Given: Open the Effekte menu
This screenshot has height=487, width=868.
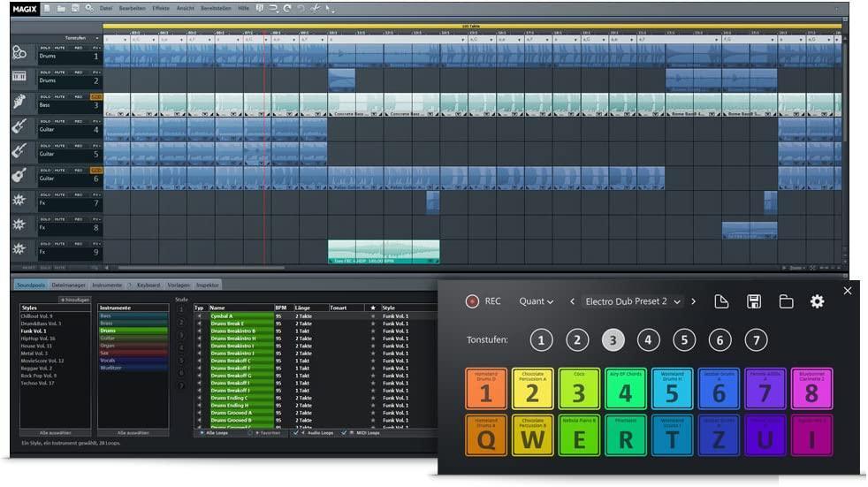Looking at the screenshot, I should (x=160, y=8).
